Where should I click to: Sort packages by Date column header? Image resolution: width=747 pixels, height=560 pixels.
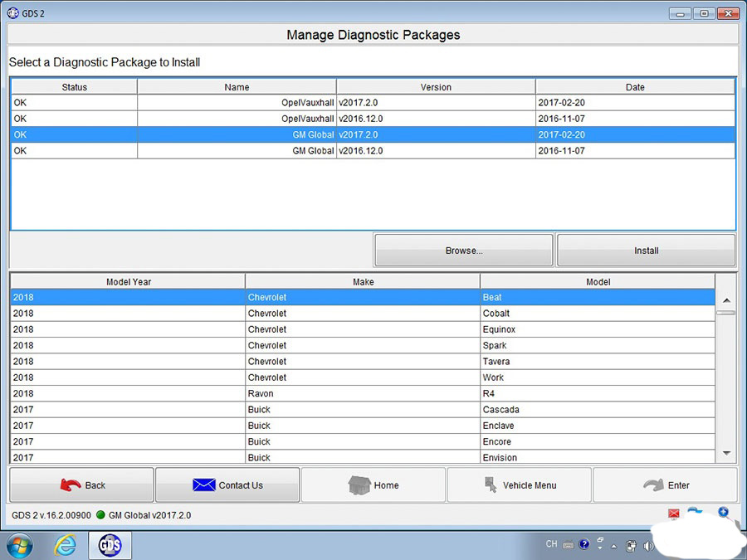coord(635,86)
